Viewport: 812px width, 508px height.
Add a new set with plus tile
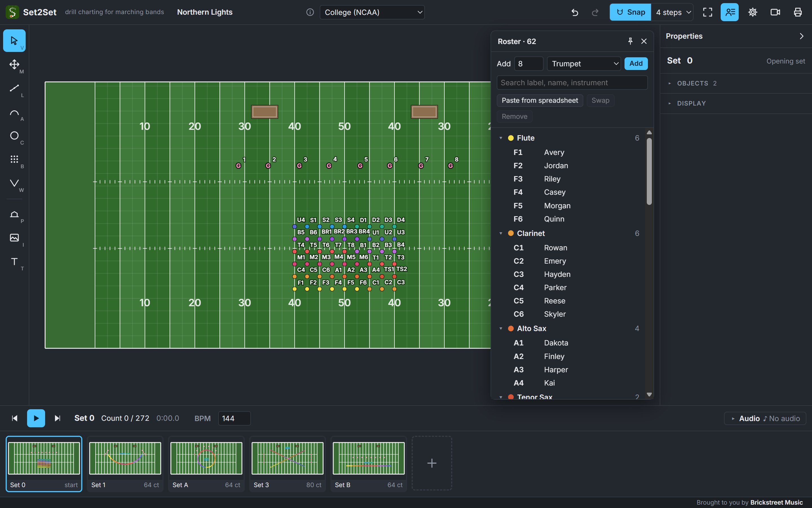coord(432,463)
